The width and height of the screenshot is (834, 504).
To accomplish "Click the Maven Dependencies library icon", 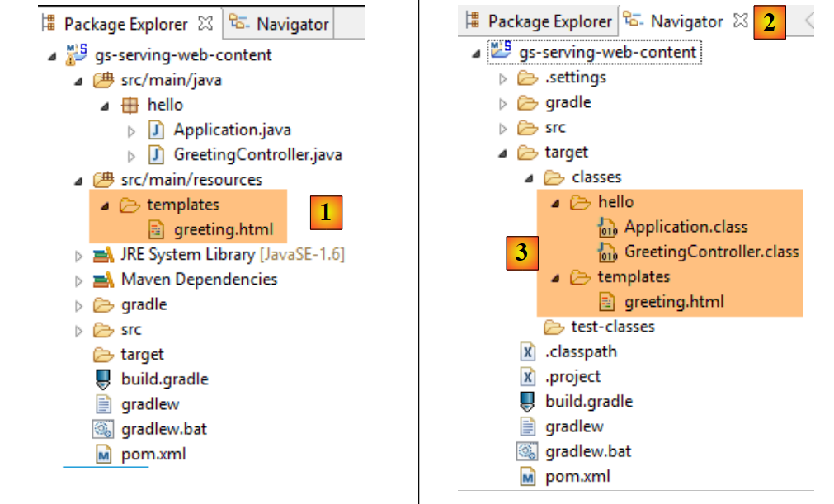I will 103,280.
